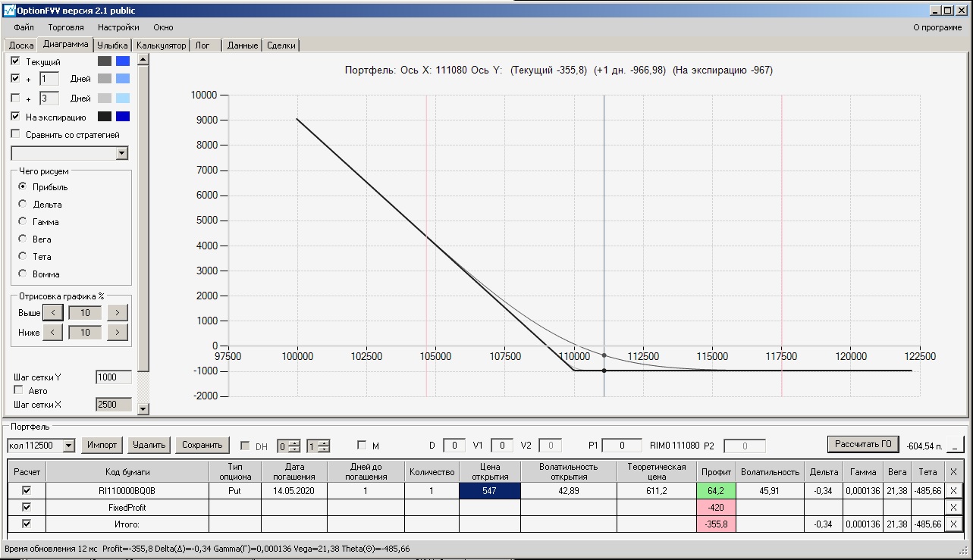Select the Дельта radio button
973x560 pixels.
[23, 204]
